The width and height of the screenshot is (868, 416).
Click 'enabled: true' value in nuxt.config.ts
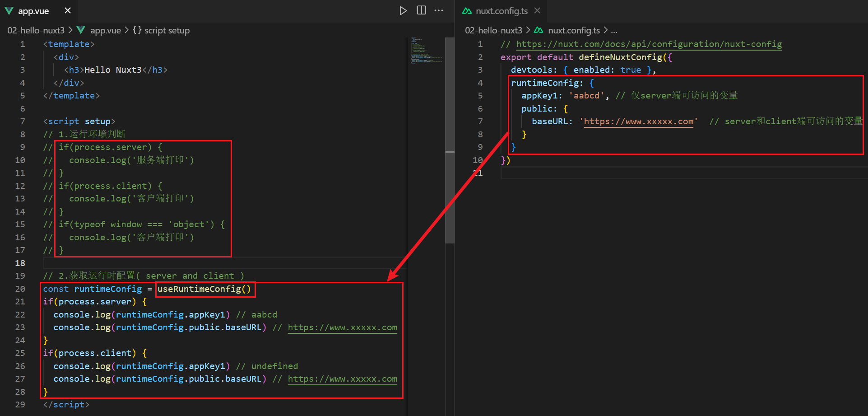click(x=608, y=70)
